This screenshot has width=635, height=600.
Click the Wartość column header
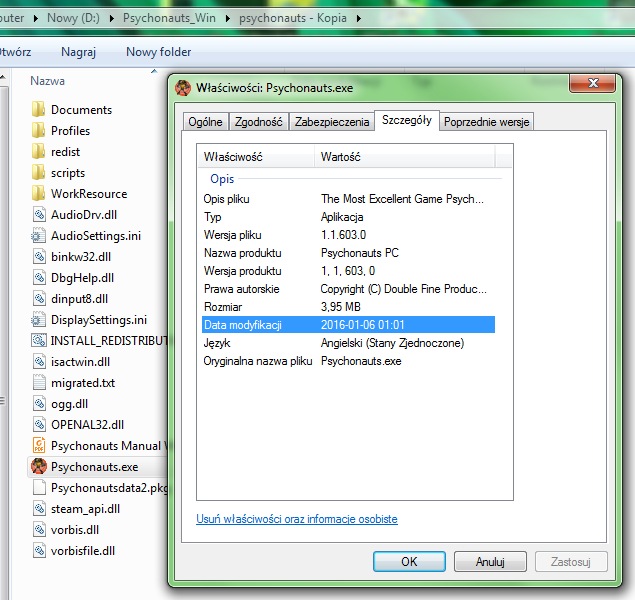click(404, 157)
